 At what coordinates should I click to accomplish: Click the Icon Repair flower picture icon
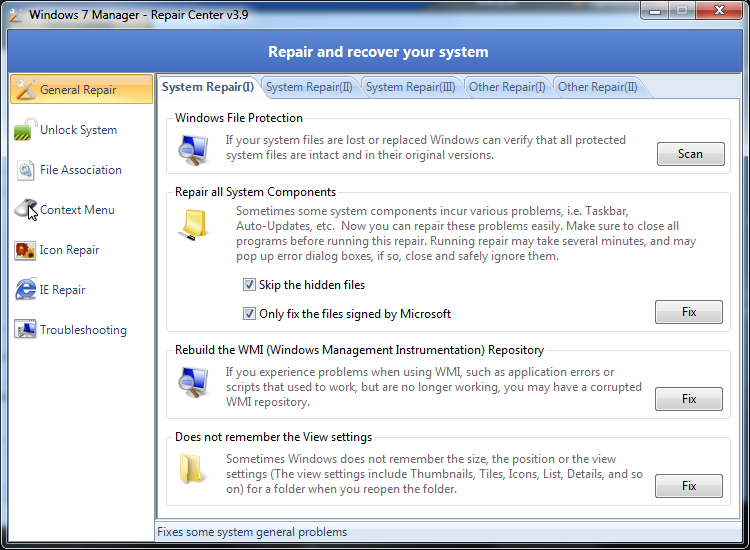pyautogui.click(x=25, y=250)
